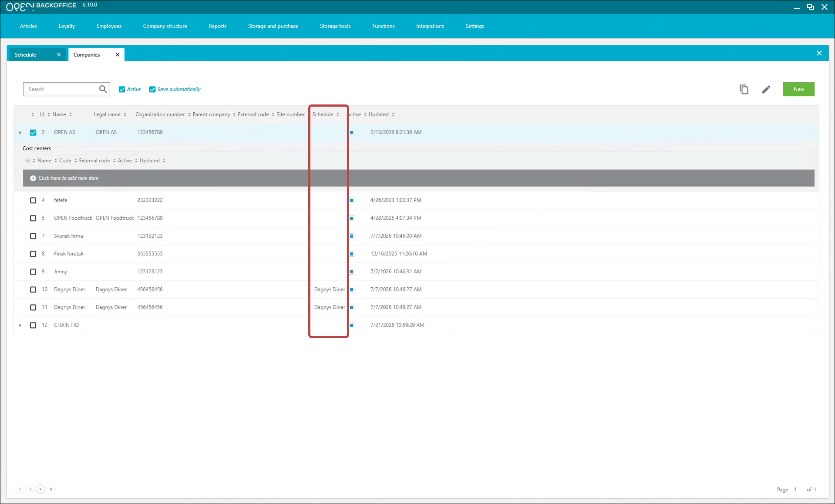Select the Jenny row checkbox
The width and height of the screenshot is (835, 504).
pos(33,272)
